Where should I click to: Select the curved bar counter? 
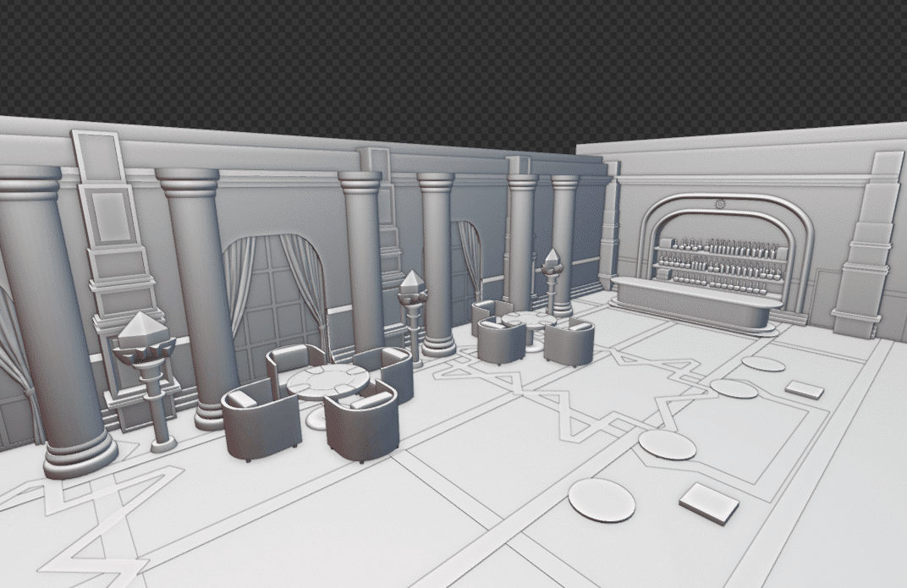(695, 305)
